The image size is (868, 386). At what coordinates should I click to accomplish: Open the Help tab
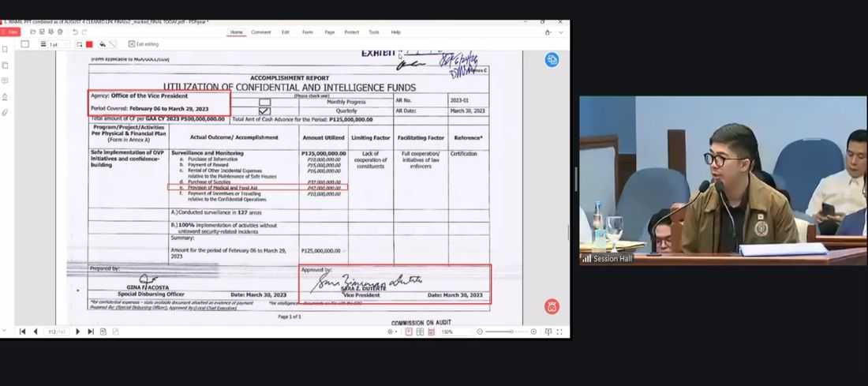(396, 32)
